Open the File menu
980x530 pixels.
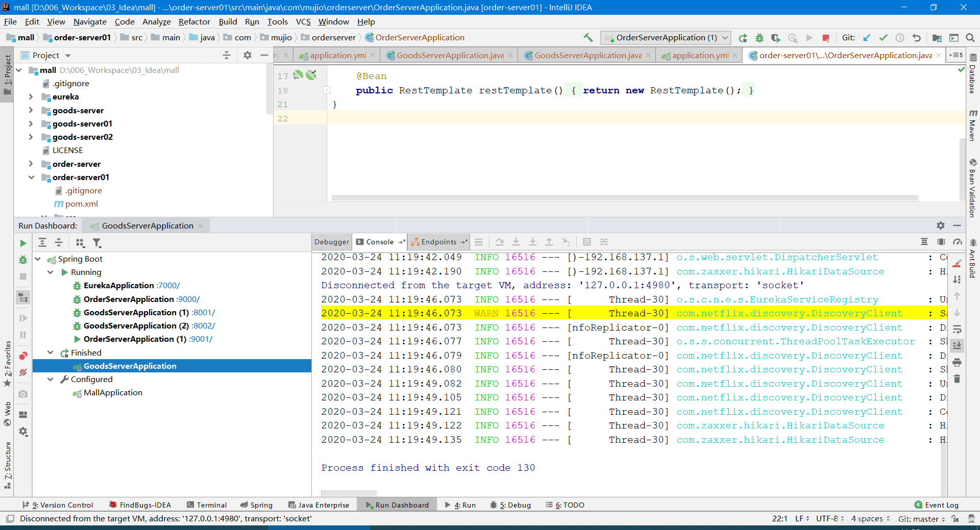pos(10,21)
